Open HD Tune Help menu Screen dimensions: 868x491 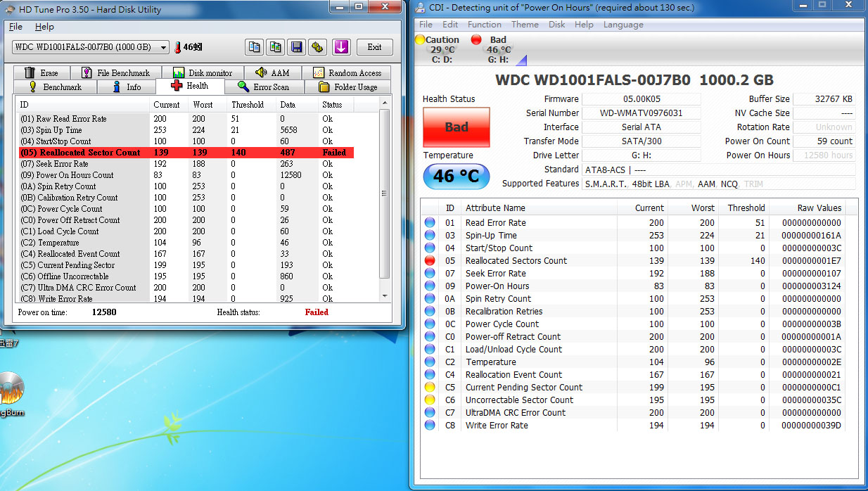(44, 27)
